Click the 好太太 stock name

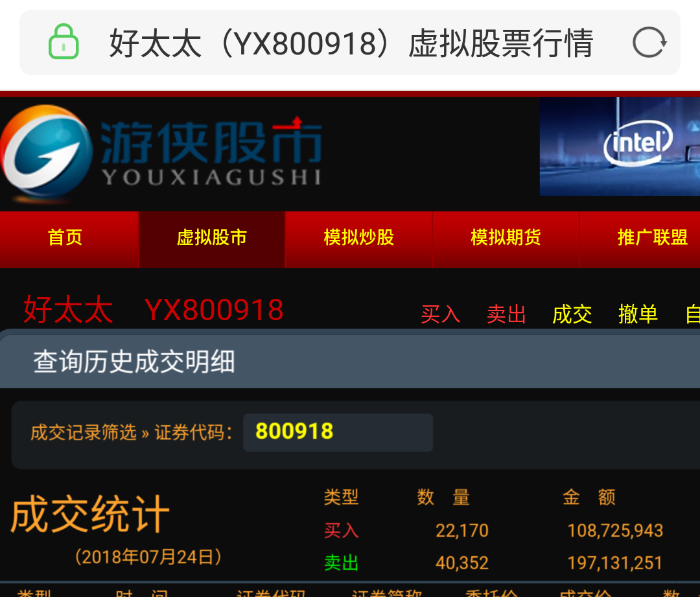pyautogui.click(x=68, y=310)
